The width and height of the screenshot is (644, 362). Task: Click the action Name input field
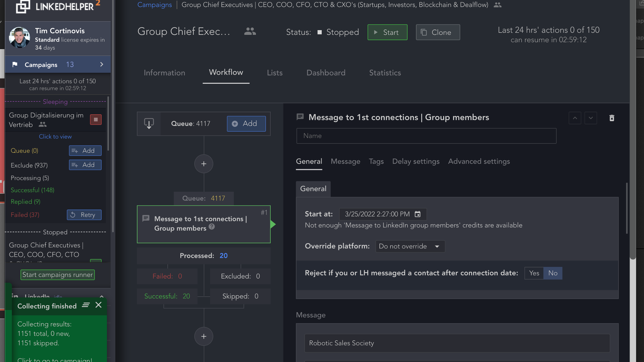[x=426, y=136]
